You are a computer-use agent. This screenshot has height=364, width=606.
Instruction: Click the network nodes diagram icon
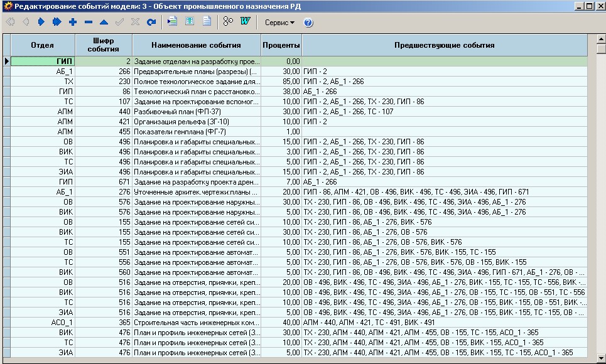click(x=228, y=21)
